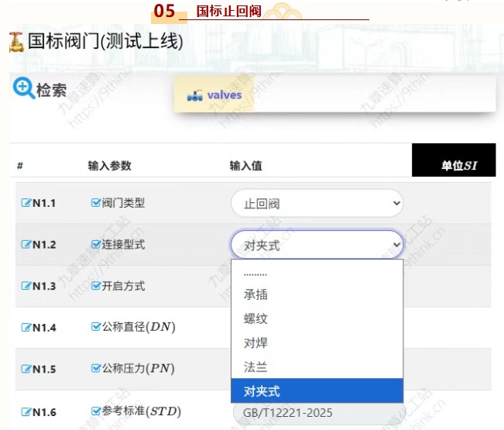Click the valve icon next to page title
504x430 pixels.
click(x=15, y=42)
